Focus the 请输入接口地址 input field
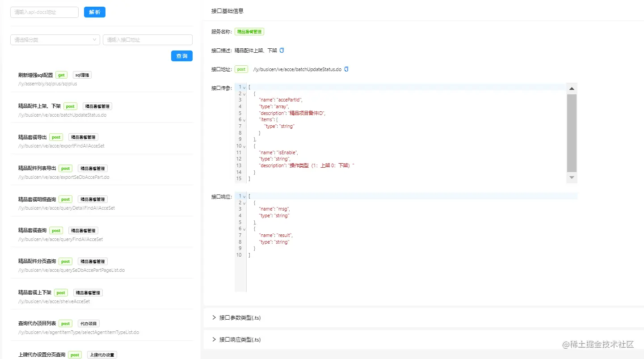This screenshot has height=359, width=644. (x=147, y=40)
